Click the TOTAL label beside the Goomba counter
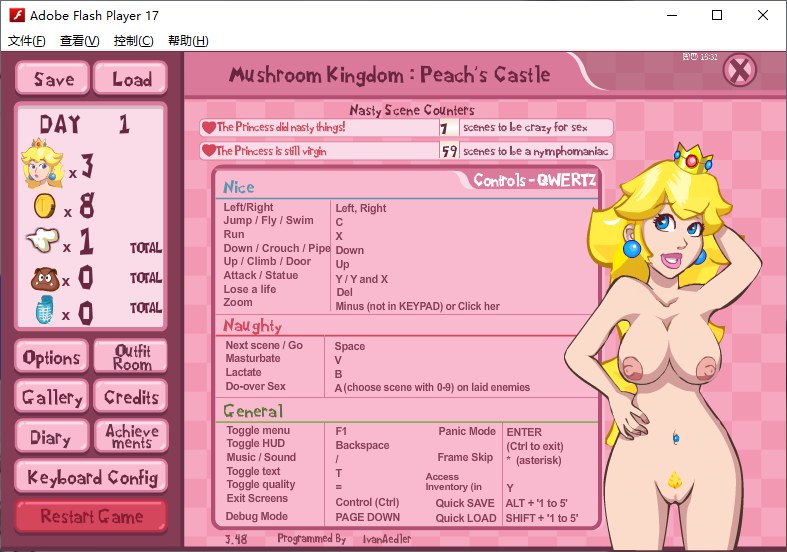The image size is (787, 552). pyautogui.click(x=146, y=278)
